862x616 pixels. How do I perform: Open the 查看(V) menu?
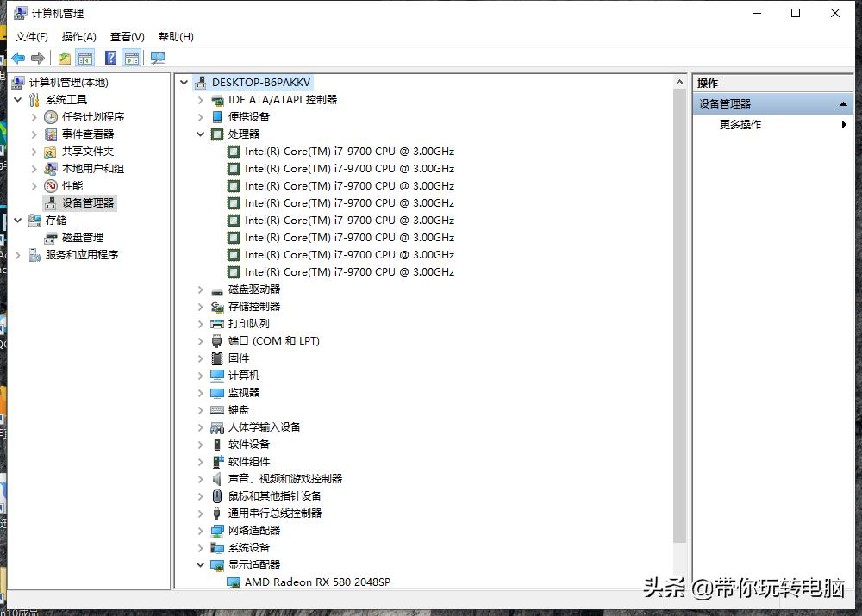pyautogui.click(x=128, y=37)
